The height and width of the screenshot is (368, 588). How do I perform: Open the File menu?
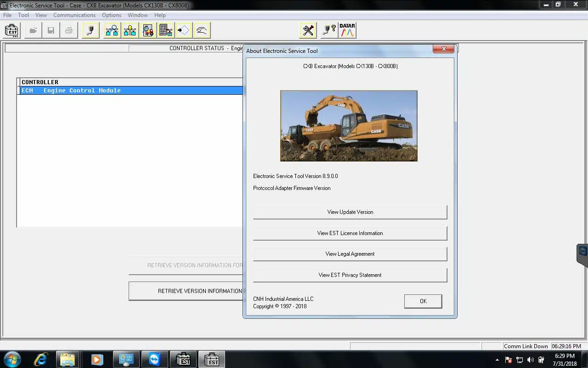[x=7, y=15]
